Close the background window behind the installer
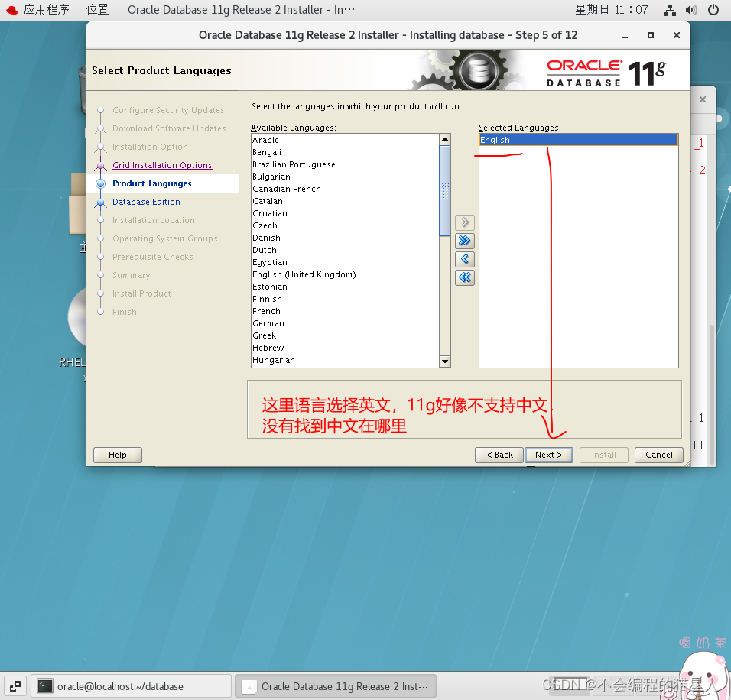Image resolution: width=731 pixels, height=700 pixels. click(703, 99)
